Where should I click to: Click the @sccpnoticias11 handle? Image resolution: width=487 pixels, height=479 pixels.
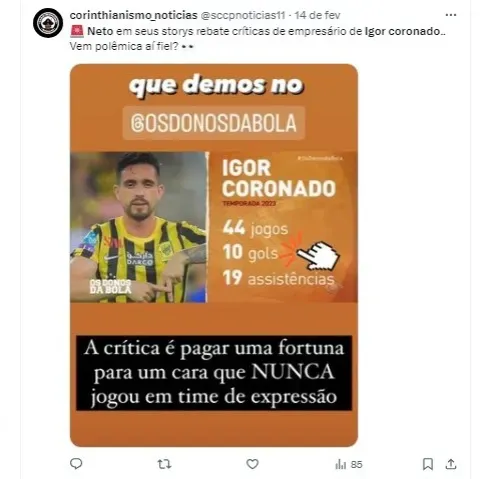243,15
